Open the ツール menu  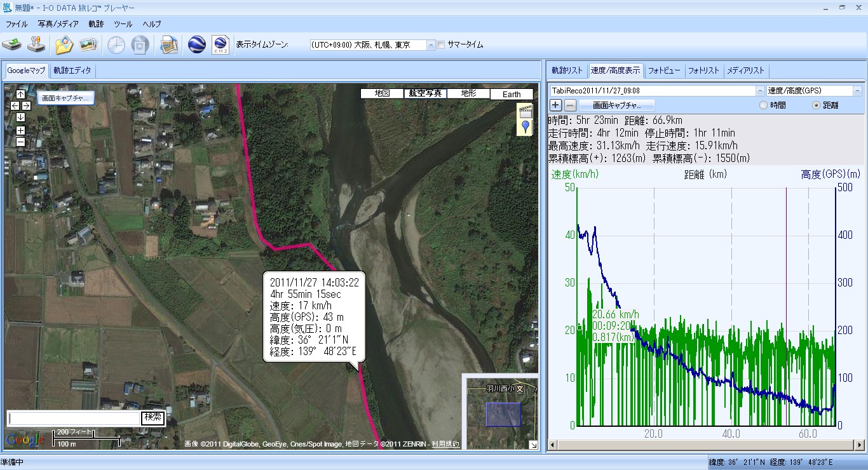(x=123, y=24)
